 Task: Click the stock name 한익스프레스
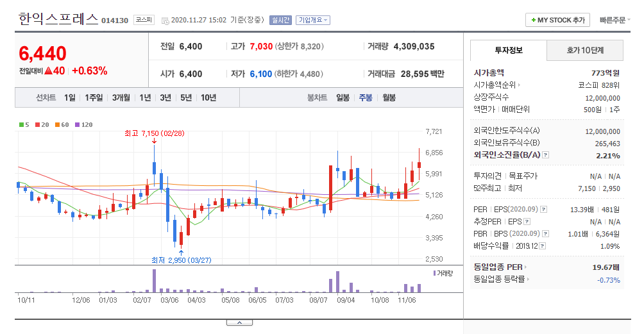(58, 19)
